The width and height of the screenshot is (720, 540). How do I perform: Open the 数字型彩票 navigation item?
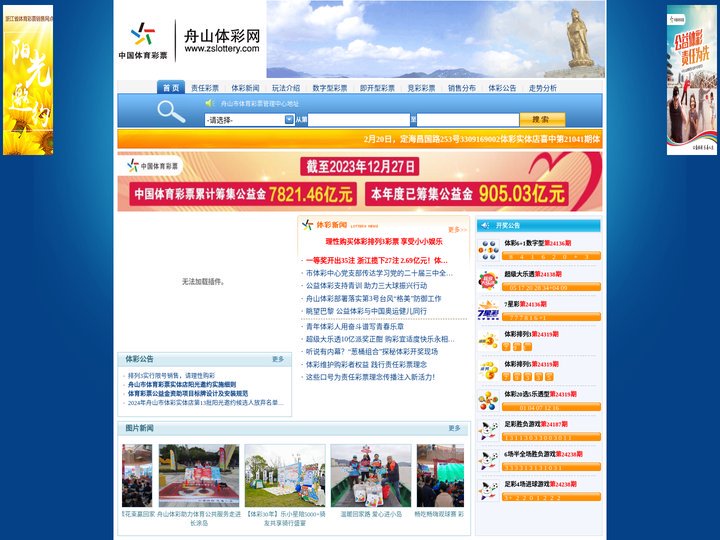coord(330,88)
